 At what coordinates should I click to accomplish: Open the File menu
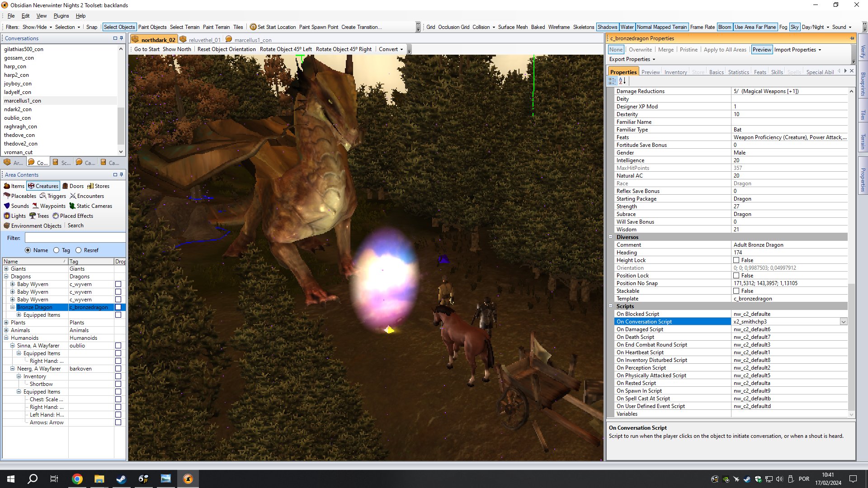11,16
